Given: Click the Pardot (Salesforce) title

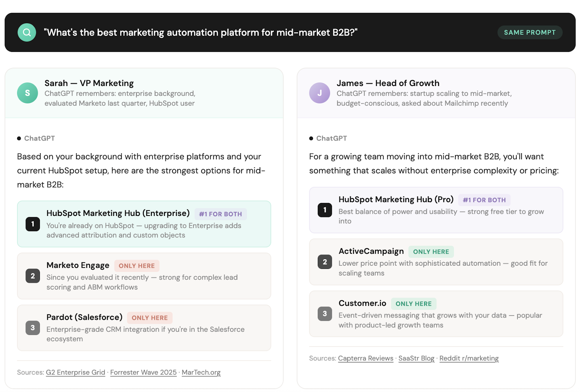Looking at the screenshot, I should (x=84, y=317).
